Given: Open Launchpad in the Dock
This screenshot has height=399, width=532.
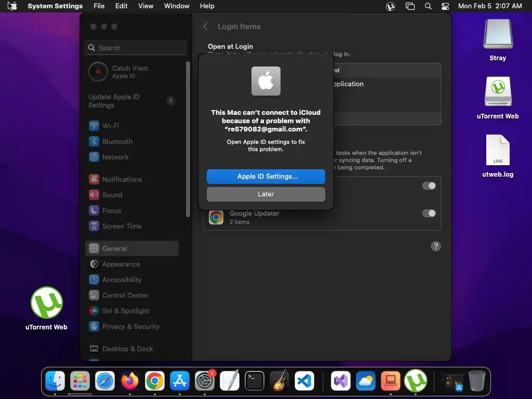Looking at the screenshot, I should [80, 381].
